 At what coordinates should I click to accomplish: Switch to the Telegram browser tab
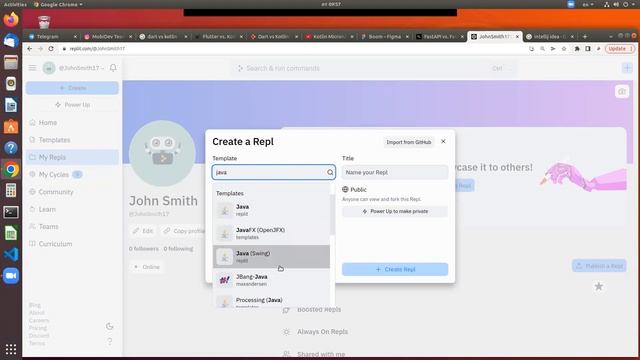(x=52, y=36)
